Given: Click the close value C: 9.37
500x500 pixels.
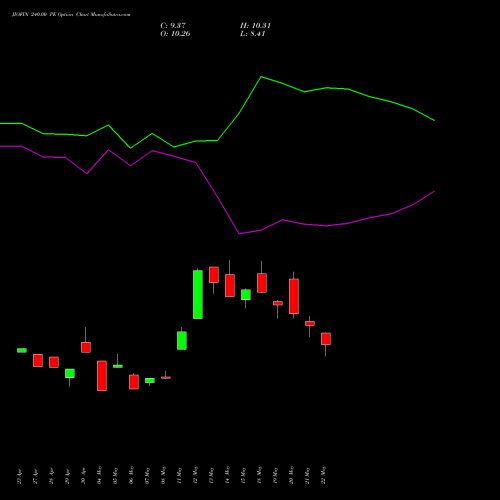Looking at the screenshot, I should tap(173, 26).
